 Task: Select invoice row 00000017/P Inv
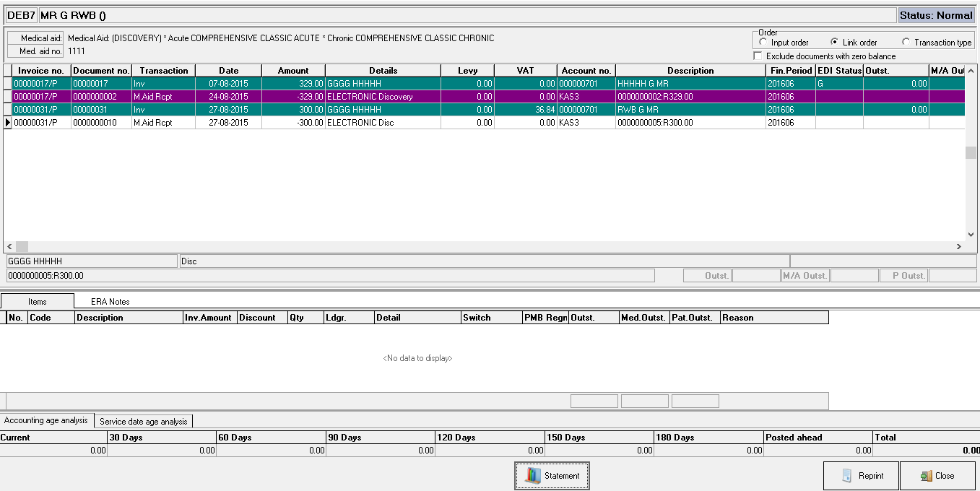coord(485,84)
